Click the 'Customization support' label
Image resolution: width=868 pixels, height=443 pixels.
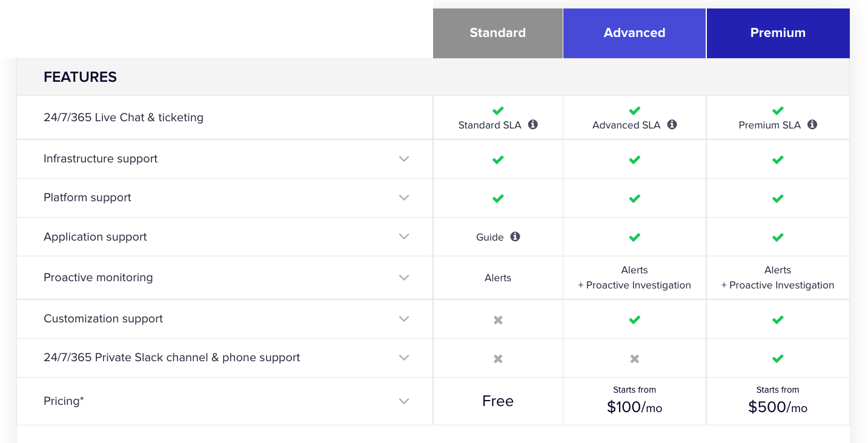[103, 319]
